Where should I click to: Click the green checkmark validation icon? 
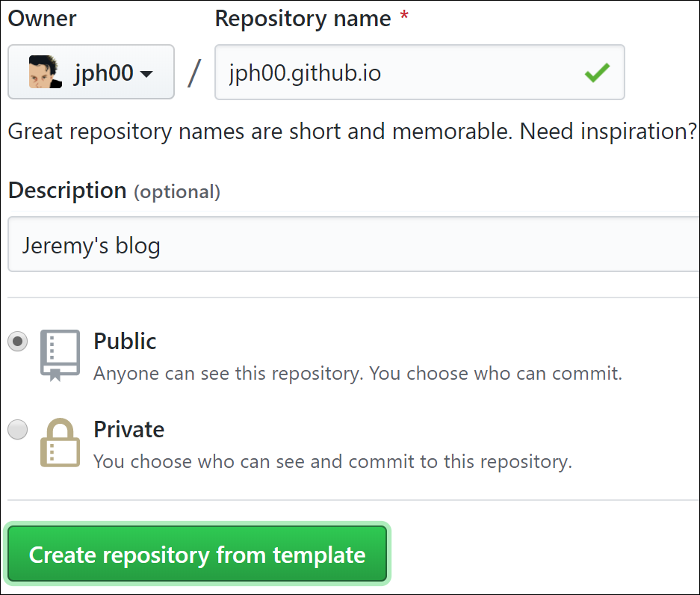coord(597,72)
